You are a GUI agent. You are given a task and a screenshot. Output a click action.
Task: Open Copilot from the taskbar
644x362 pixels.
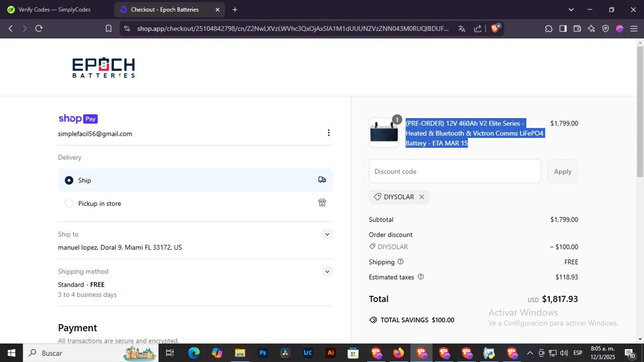click(217, 353)
